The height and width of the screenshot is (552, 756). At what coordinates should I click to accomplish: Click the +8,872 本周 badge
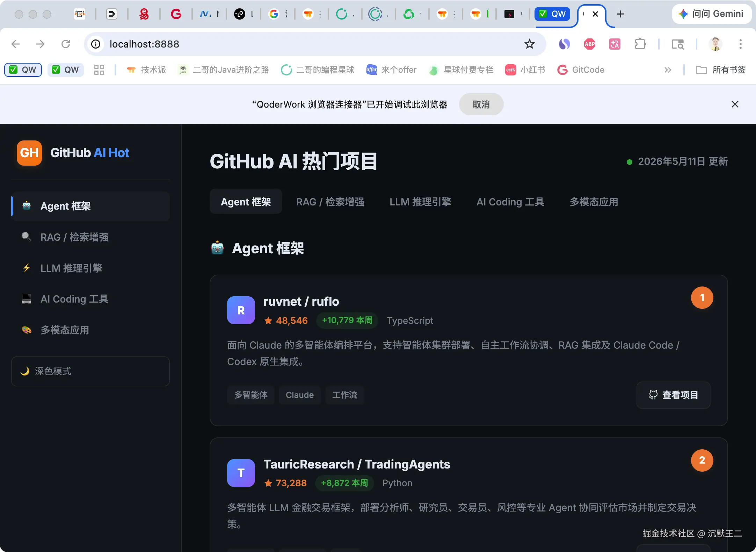[344, 483]
